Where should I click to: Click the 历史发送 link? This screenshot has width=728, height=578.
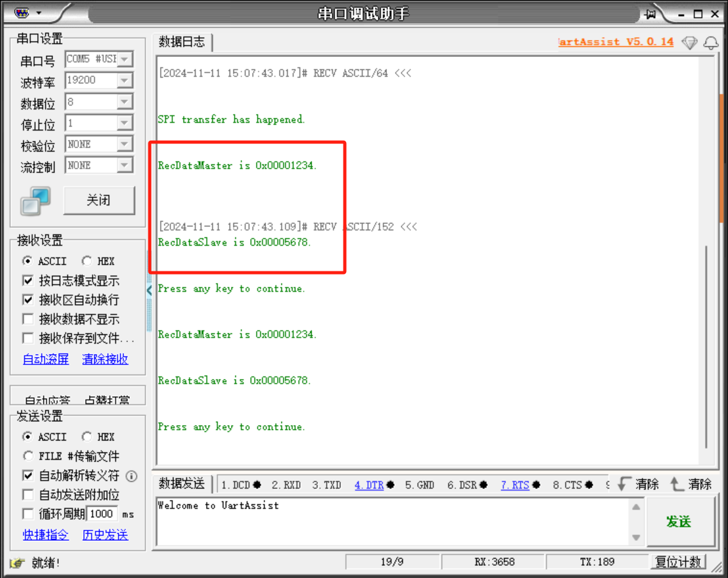pos(106,534)
